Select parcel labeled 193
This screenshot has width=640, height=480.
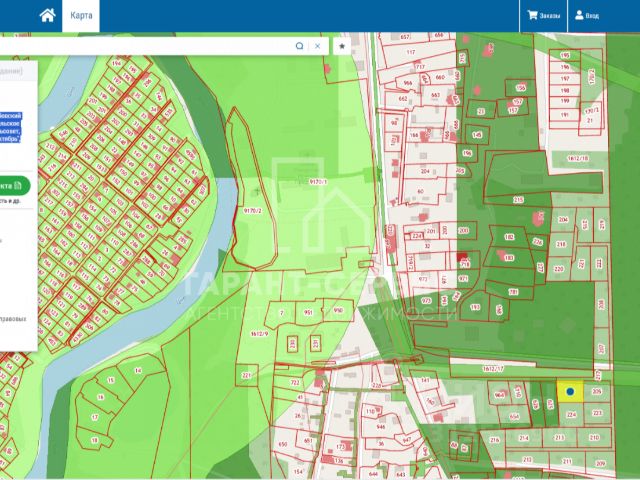(x=475, y=307)
